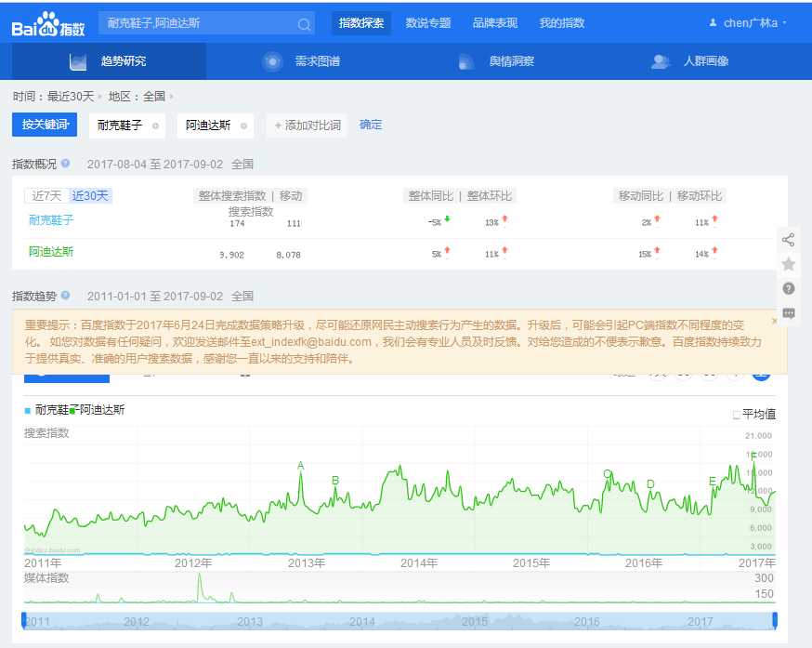Click the star favorite icon in right sidebar
Viewport: 812px width, 648px height.
pos(788,264)
